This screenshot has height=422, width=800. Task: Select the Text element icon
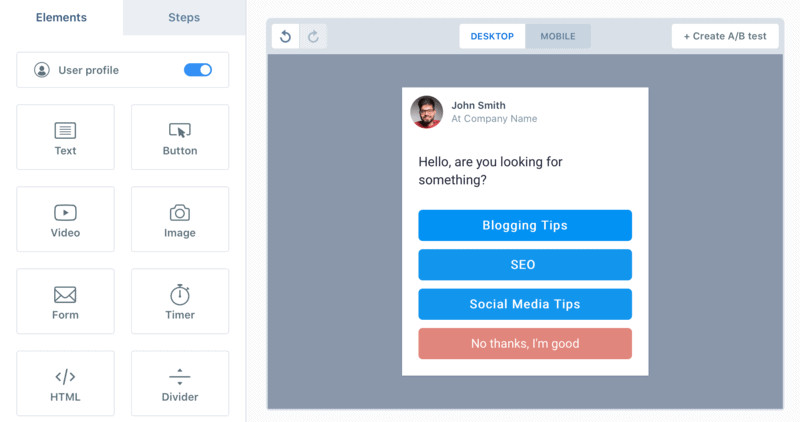click(x=65, y=131)
